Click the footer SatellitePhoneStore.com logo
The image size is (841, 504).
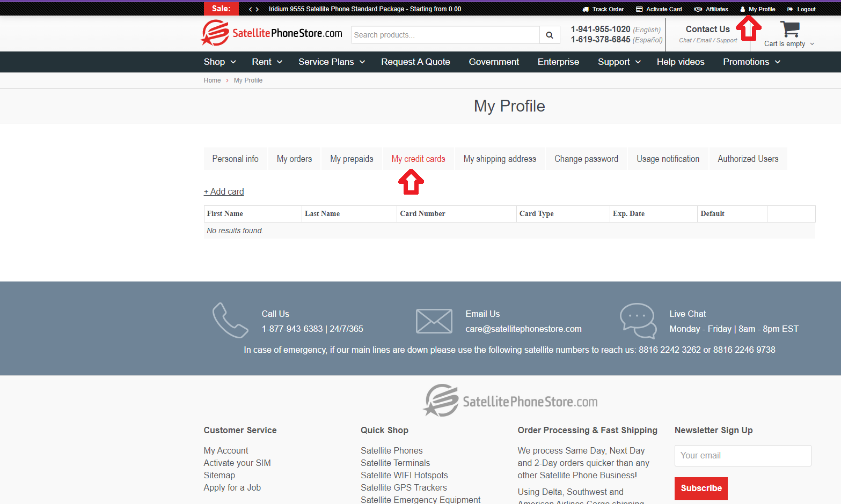point(510,401)
